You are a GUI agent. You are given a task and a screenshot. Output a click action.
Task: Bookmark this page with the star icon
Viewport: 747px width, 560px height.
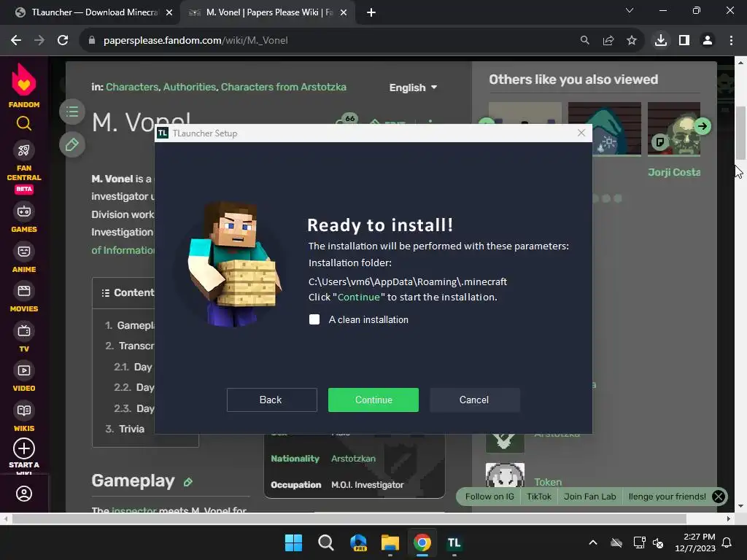pyautogui.click(x=632, y=41)
